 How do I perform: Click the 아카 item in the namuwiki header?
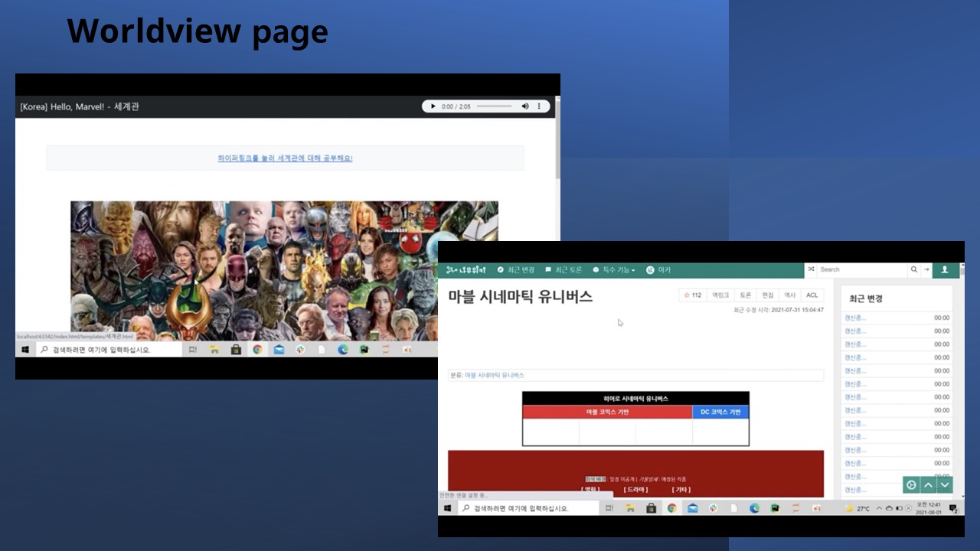pyautogui.click(x=658, y=270)
